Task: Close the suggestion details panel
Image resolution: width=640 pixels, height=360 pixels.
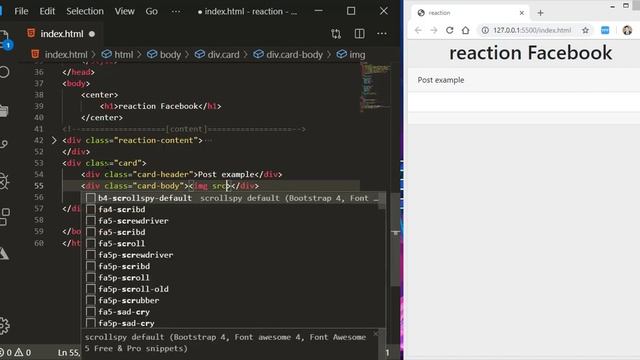Action: [x=376, y=334]
